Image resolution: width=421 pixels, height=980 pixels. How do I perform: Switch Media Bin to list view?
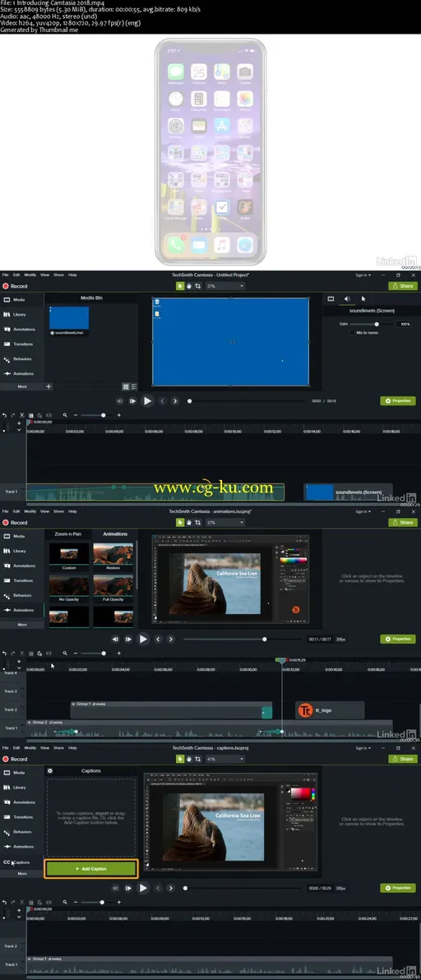134,387
